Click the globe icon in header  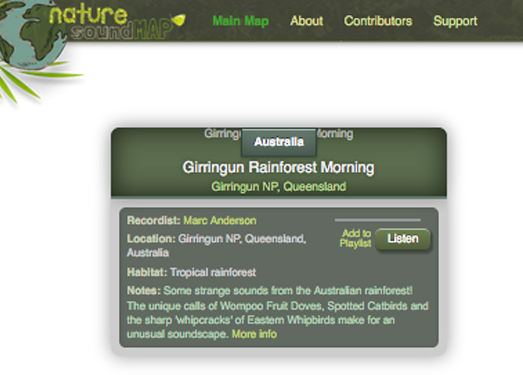pyautogui.click(x=32, y=33)
